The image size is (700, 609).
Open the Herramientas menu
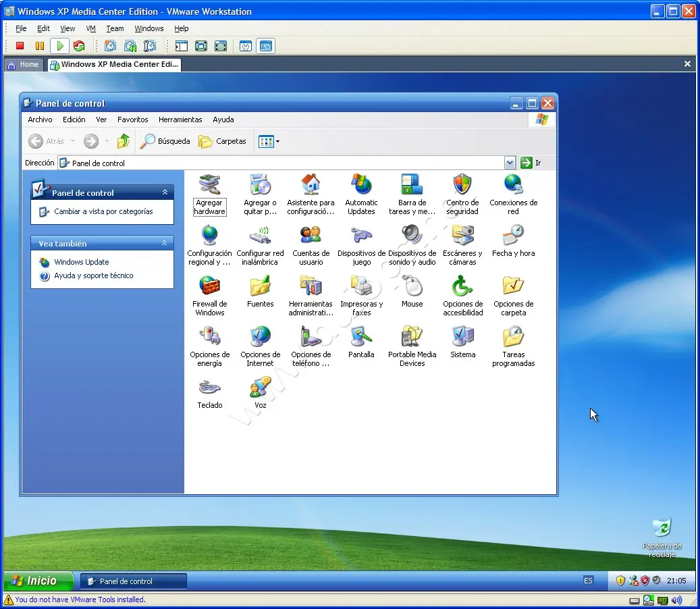click(180, 120)
